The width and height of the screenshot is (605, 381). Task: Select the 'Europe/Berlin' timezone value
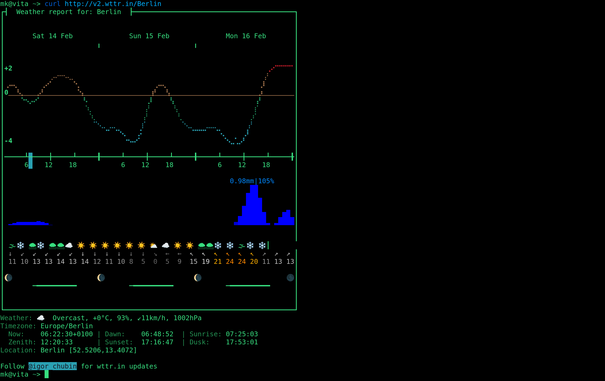67,326
